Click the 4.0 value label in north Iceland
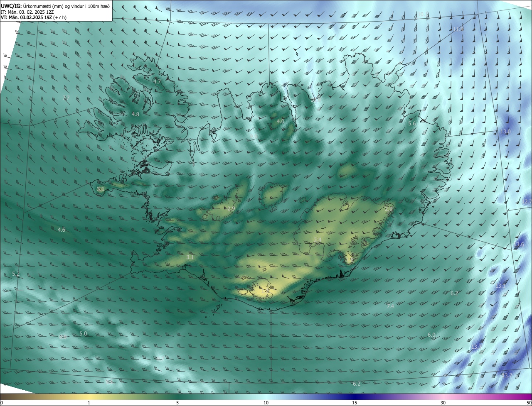This screenshot has height=406, width=532. pyautogui.click(x=281, y=121)
